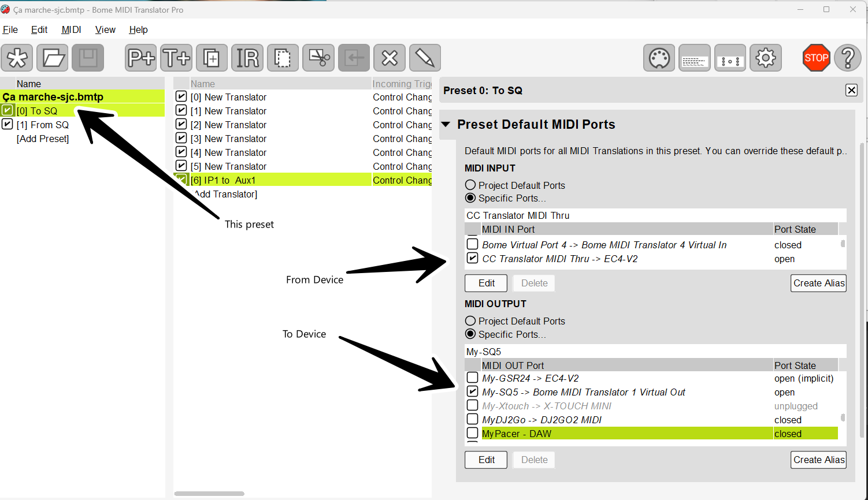Collapse the Preset Default MIDI Ports section

(446, 125)
